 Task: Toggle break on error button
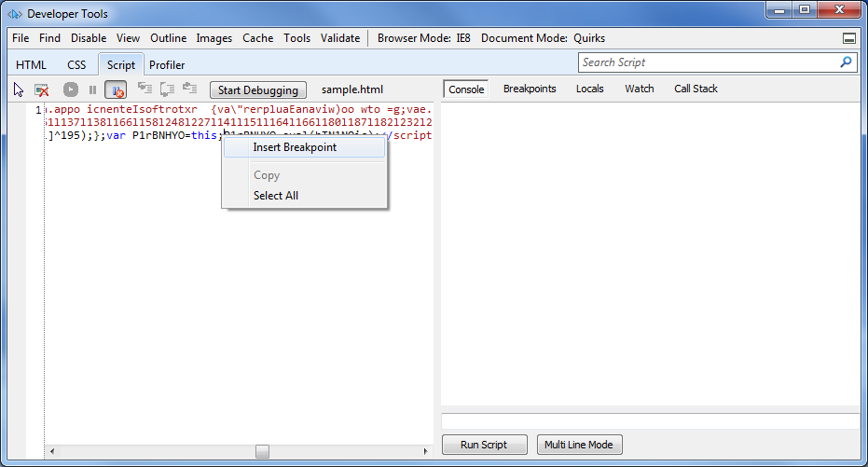116,89
